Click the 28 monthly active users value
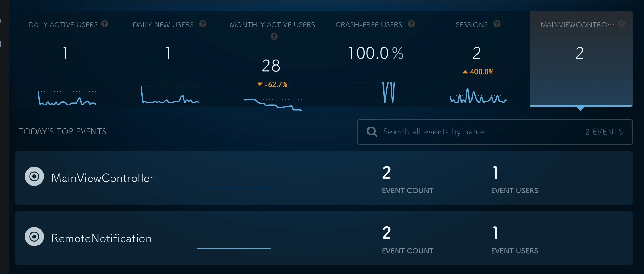The height and width of the screenshot is (274, 644). pyautogui.click(x=271, y=66)
